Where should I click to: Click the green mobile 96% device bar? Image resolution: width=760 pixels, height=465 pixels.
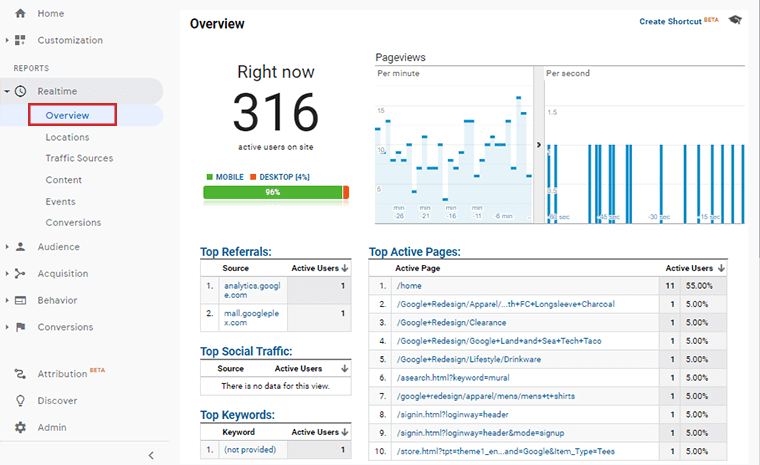point(272,192)
